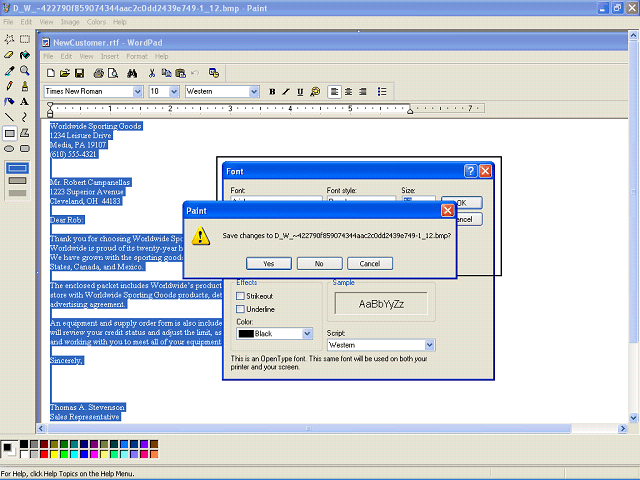This screenshot has height=480, width=640.
Task: Toggle Italic in WordPad format bar
Action: tap(286, 92)
